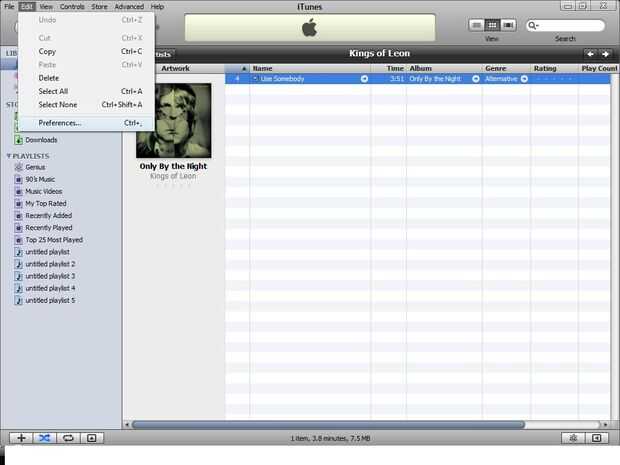Click the Genius atom button in the status bar

click(x=573, y=438)
